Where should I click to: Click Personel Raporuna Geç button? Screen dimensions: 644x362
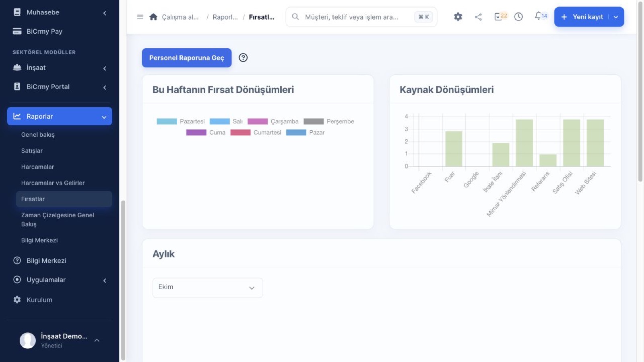tap(187, 58)
